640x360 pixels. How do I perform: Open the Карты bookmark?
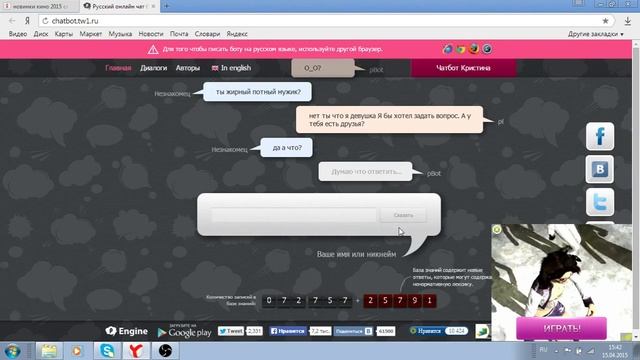pyautogui.click(x=64, y=34)
